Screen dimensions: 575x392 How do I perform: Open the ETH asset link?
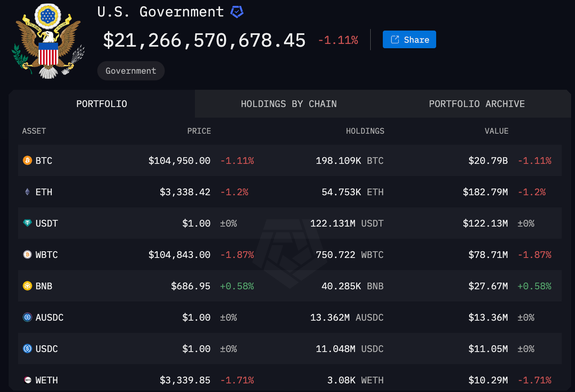[x=44, y=192]
